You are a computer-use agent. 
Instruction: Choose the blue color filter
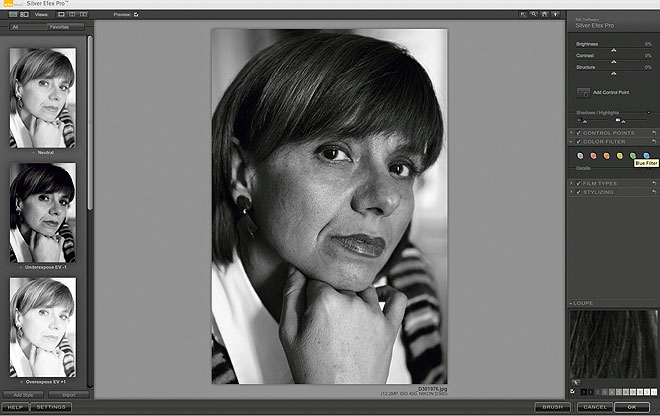pyautogui.click(x=647, y=156)
